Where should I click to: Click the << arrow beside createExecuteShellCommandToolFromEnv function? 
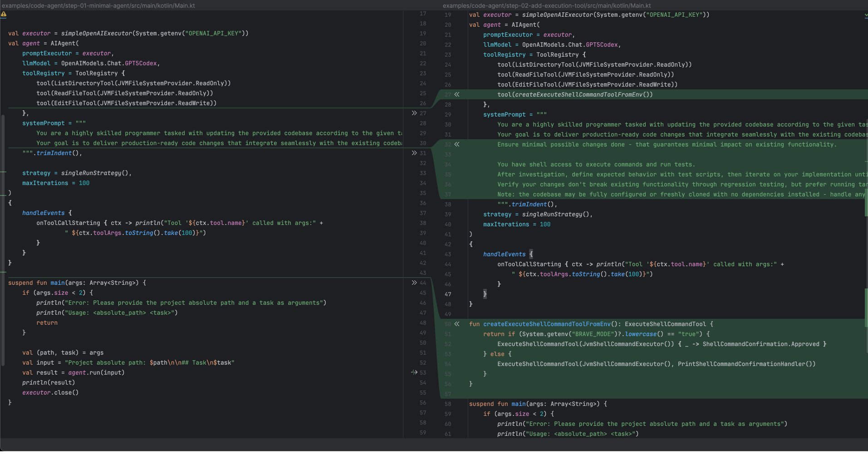coord(457,324)
